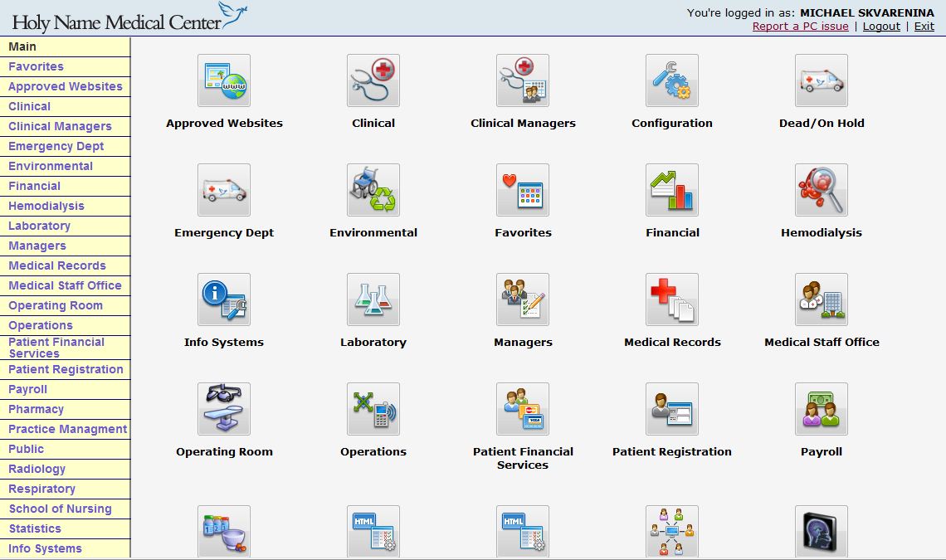
Task: Open the Emergency Dept ambulance icon
Action: point(224,190)
